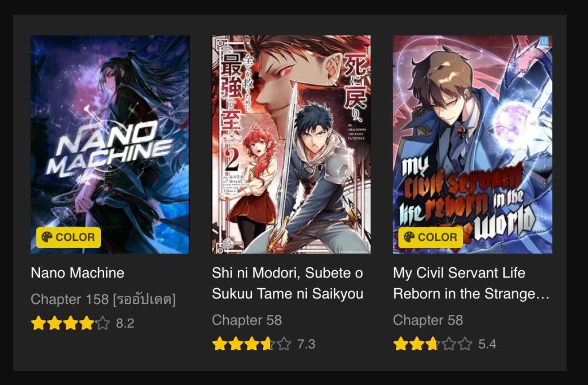Open My Civil Servant Life cover thumbnail

pyautogui.click(x=473, y=144)
